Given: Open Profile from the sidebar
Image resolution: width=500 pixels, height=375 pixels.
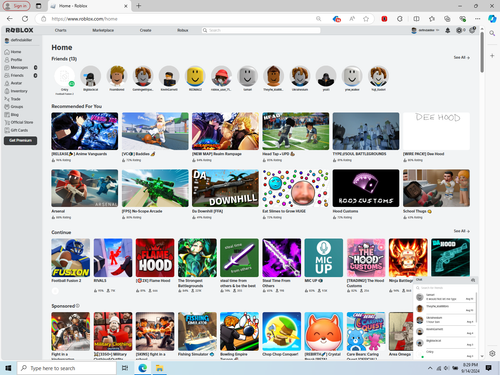Looking at the screenshot, I should coord(13,60).
